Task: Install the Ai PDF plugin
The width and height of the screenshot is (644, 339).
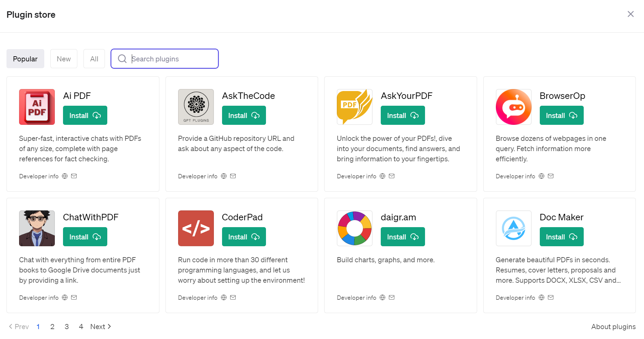Action: (85, 115)
